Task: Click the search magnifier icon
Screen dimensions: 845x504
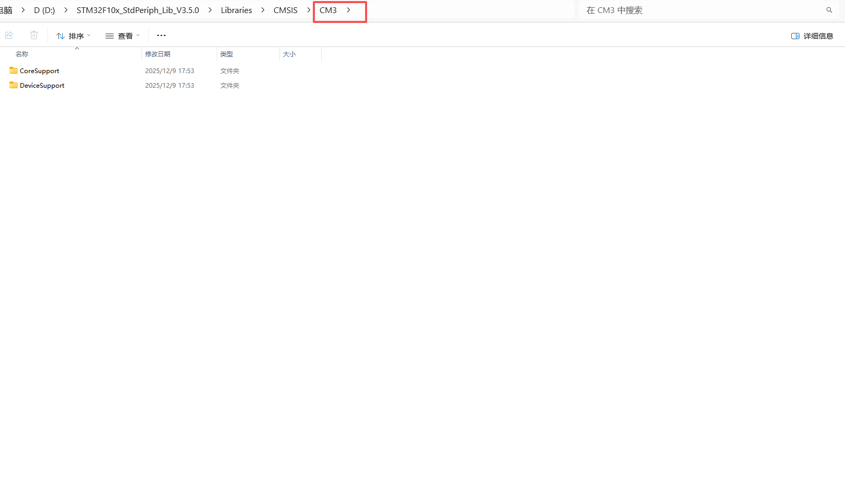Action: click(x=829, y=10)
